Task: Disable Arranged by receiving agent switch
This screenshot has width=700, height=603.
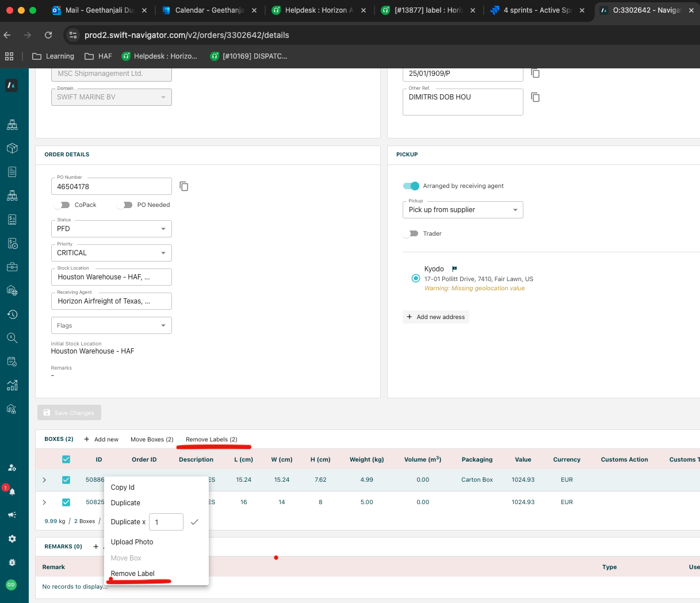Action: tap(411, 186)
